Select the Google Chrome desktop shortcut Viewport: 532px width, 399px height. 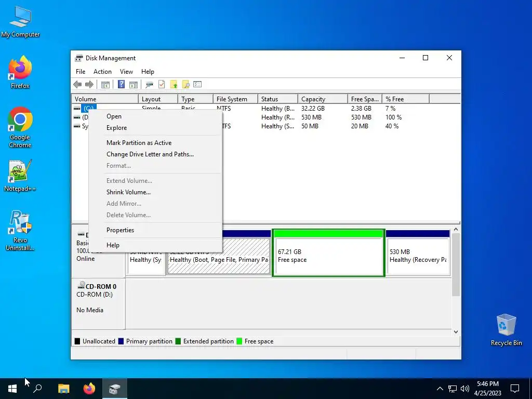tap(20, 128)
